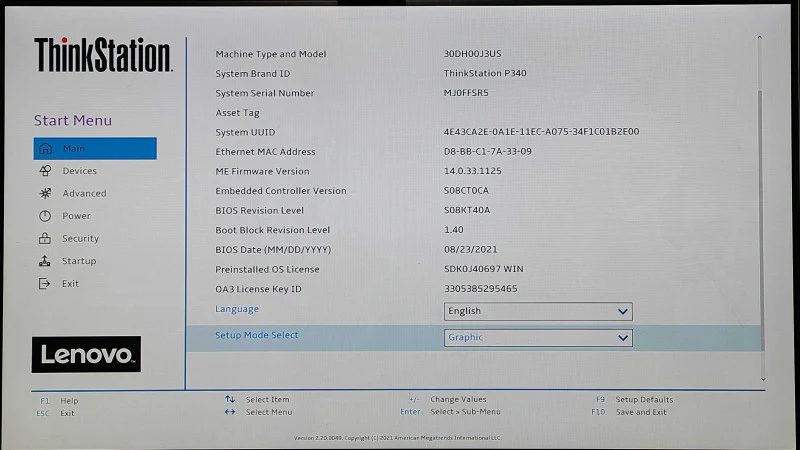This screenshot has width=800, height=450.
Task: Open the Devices menu
Action: click(80, 171)
